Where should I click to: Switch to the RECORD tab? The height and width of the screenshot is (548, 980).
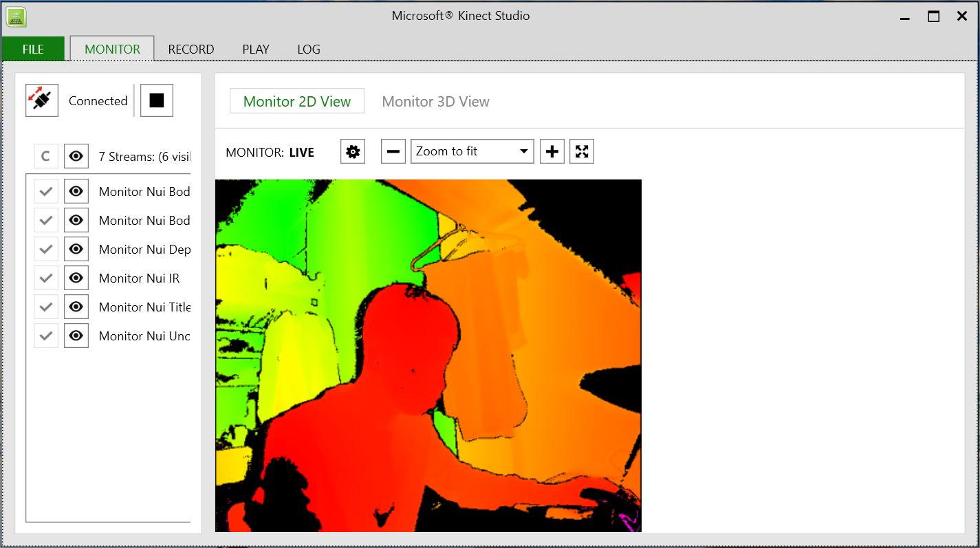point(191,49)
